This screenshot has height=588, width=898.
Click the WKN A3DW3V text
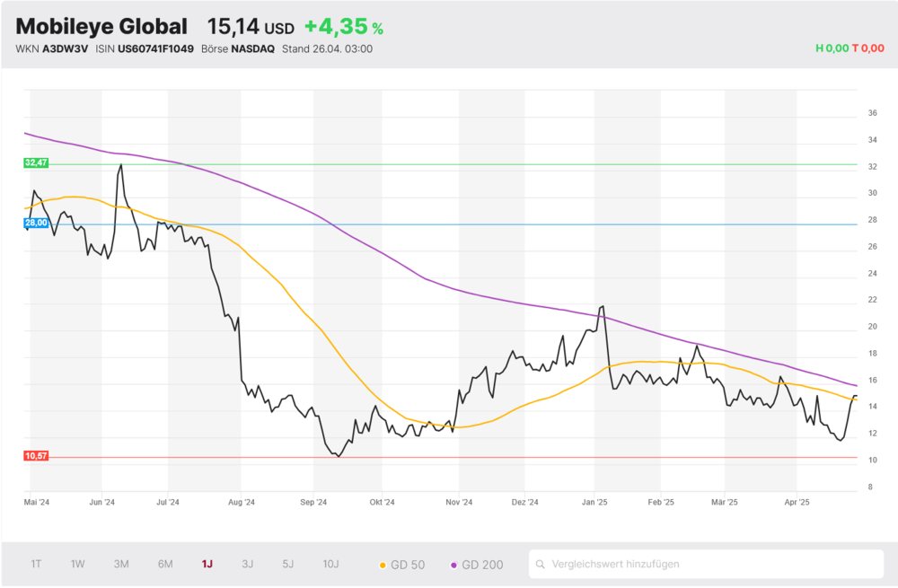52,49
